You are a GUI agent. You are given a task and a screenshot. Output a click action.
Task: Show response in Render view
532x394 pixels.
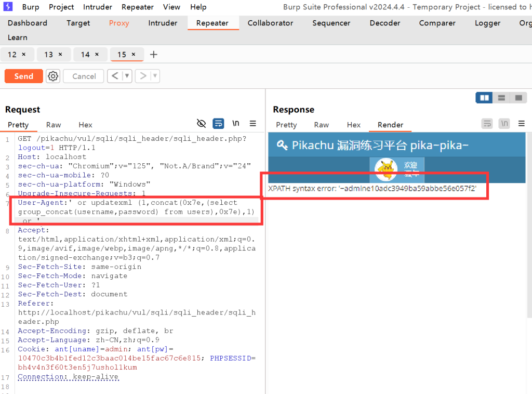point(391,125)
